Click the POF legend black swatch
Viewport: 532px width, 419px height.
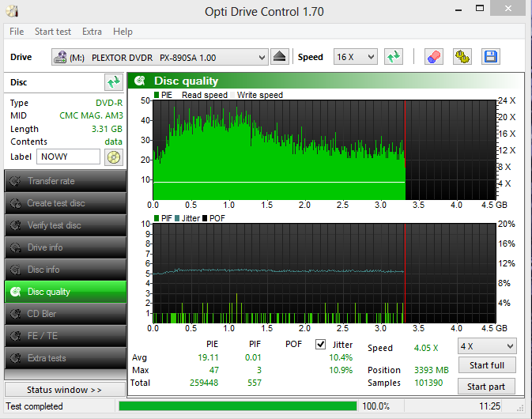pos(205,218)
